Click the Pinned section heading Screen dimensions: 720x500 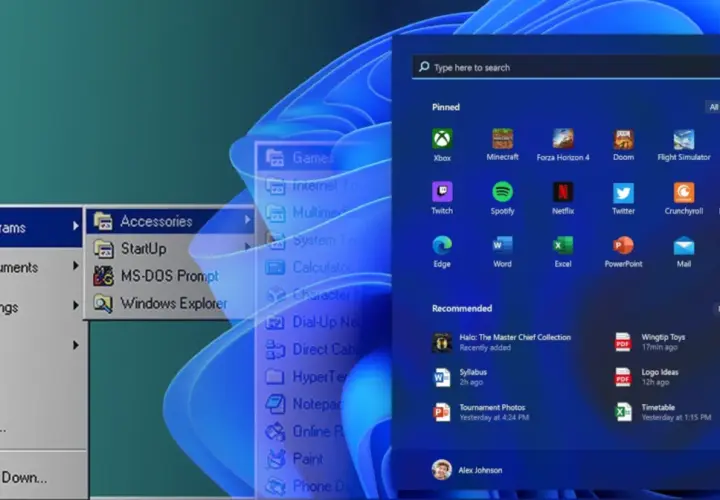pyautogui.click(x=445, y=107)
